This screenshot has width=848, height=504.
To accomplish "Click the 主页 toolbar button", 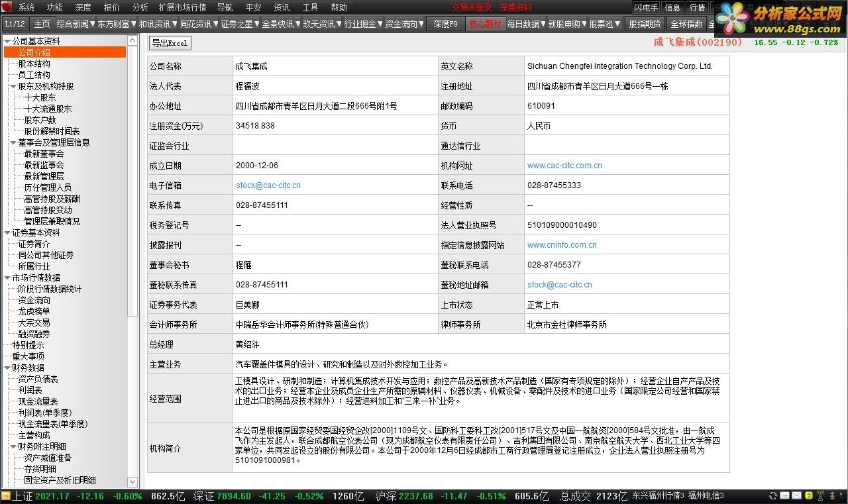I will coord(42,24).
